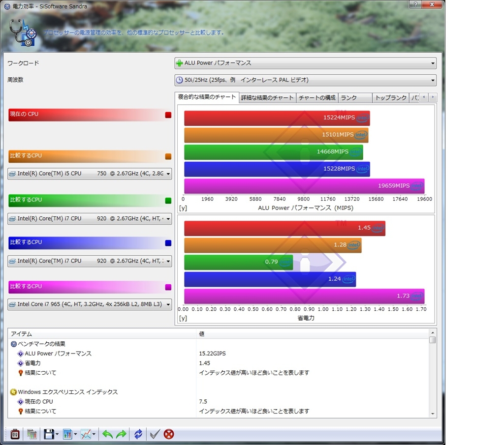504x445 pixels.
Task: Click the green 0.79 power efficiency bar
Action: pos(239,262)
